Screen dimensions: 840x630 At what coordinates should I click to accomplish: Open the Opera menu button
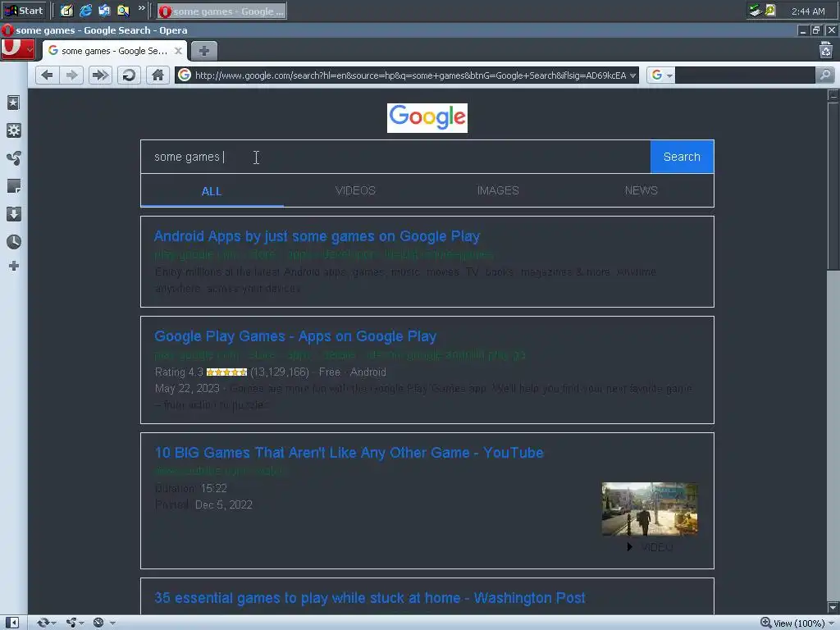click(18, 50)
